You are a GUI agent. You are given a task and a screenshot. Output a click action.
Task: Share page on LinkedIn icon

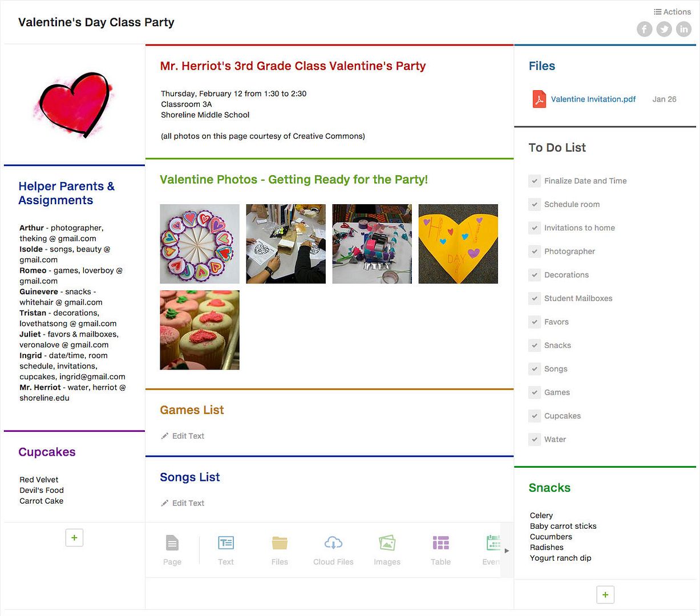pos(683,29)
